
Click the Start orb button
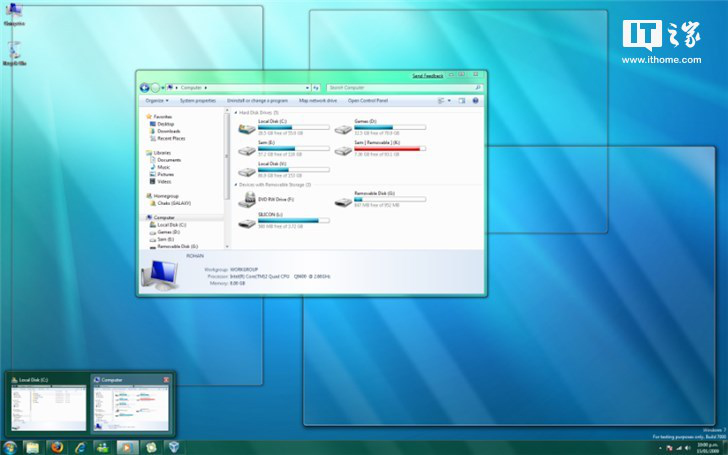pyautogui.click(x=10, y=446)
